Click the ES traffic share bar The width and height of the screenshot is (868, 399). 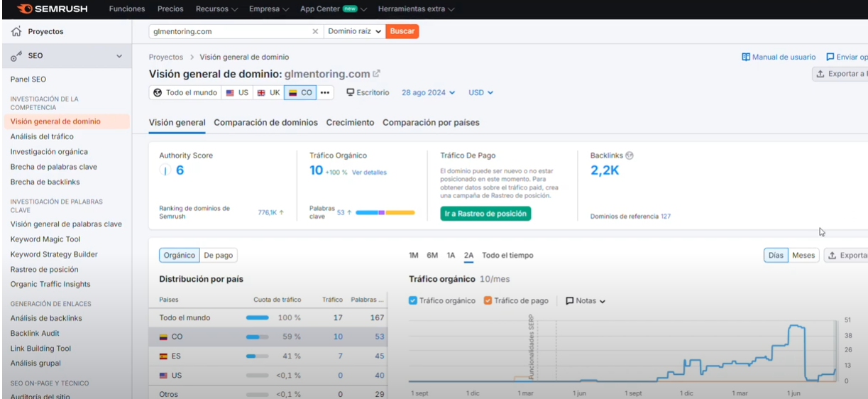258,356
